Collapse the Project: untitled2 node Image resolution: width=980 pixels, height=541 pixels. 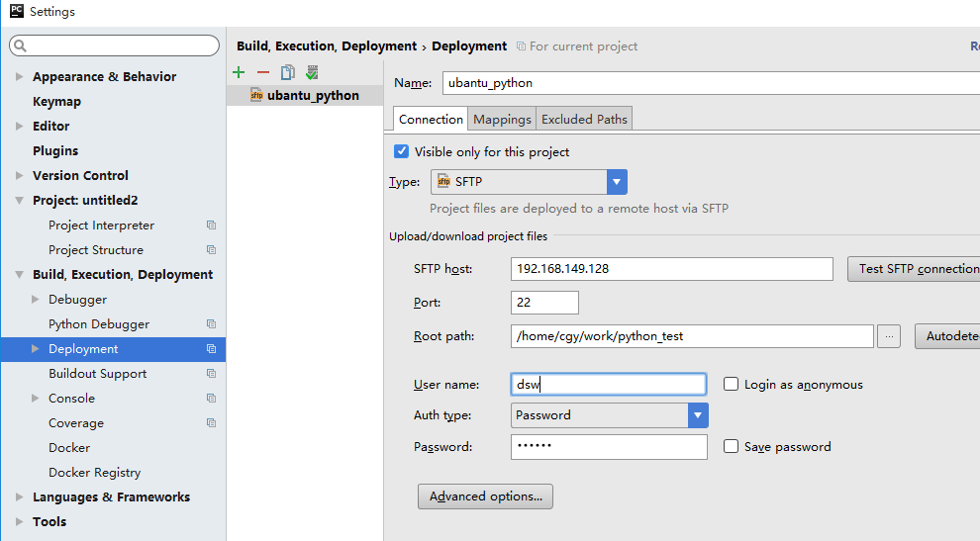[x=20, y=201]
